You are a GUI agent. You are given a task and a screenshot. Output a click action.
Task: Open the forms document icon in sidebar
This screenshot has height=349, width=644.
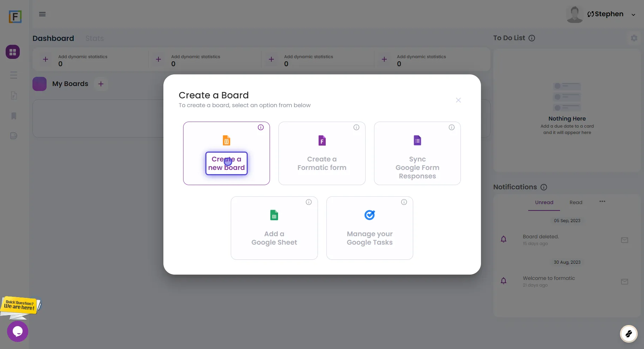(x=14, y=95)
